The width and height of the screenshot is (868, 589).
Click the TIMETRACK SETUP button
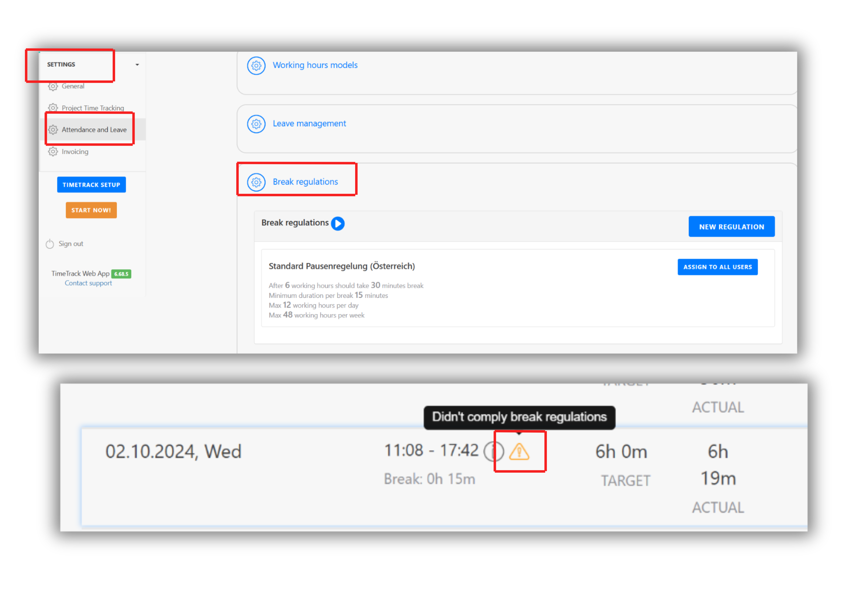(91, 185)
